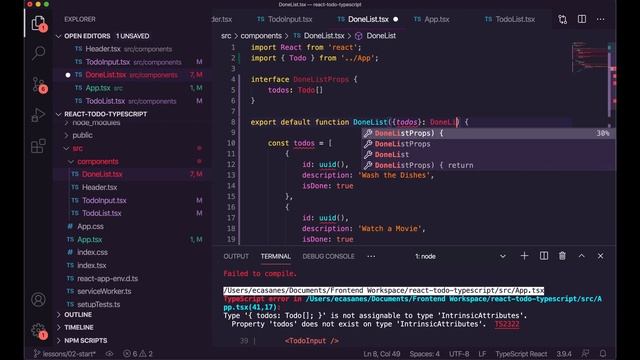
Task: Collapse the components folder
Action: pos(98,161)
